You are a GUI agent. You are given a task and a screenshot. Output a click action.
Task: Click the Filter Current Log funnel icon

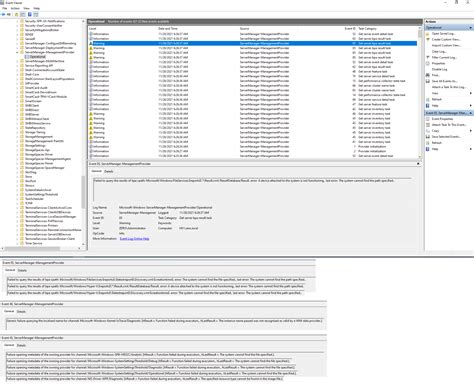pyautogui.click(x=428, y=57)
